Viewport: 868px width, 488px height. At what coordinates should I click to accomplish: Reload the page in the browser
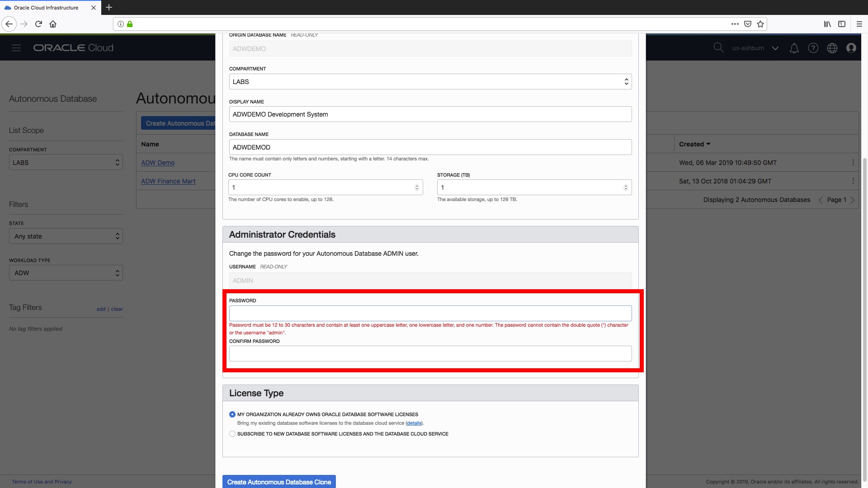tap(38, 24)
